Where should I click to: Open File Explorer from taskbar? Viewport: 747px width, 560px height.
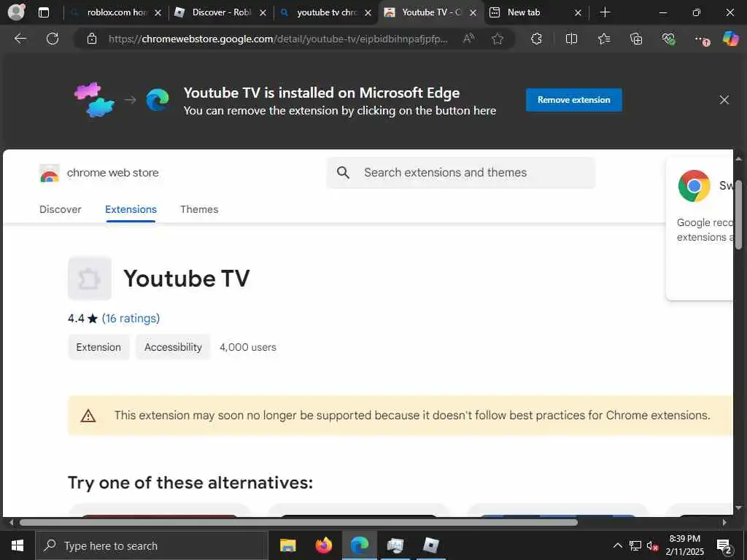[287, 545]
